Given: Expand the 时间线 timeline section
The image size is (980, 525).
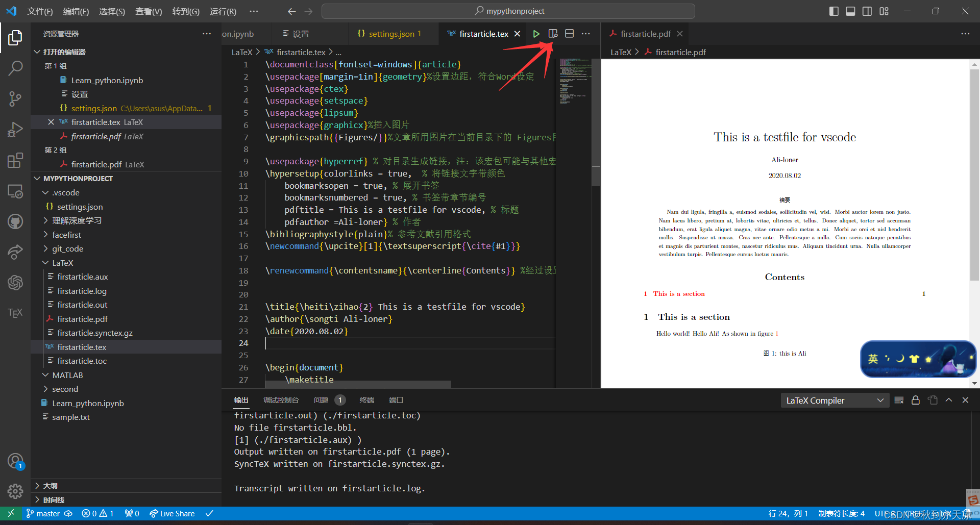Looking at the screenshot, I should click(x=126, y=500).
